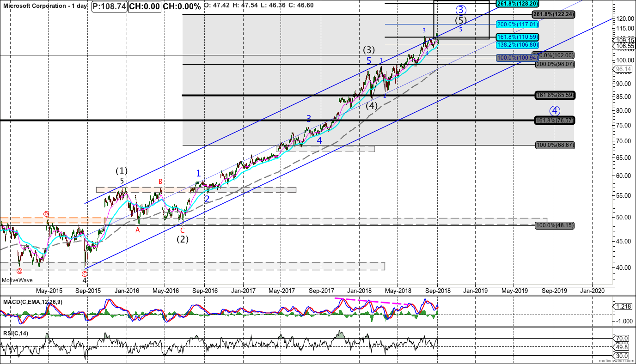Screen dimensions: 636x364
Task: Click the 'Microsoft Corporation - 1 day' chart title
Action: tap(46, 6)
